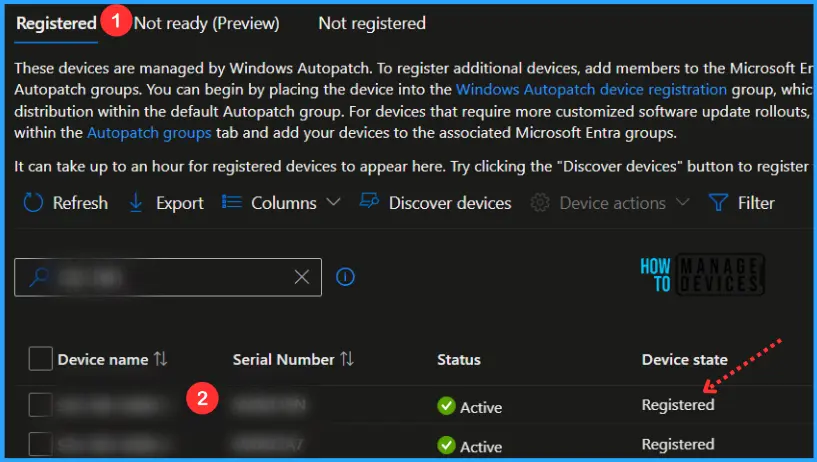Click the Device actions gear icon

(x=540, y=203)
